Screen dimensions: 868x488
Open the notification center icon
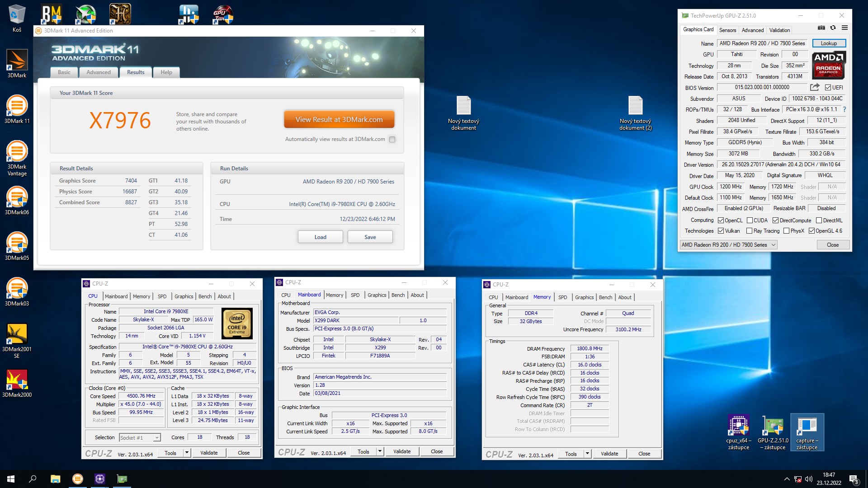click(854, 479)
